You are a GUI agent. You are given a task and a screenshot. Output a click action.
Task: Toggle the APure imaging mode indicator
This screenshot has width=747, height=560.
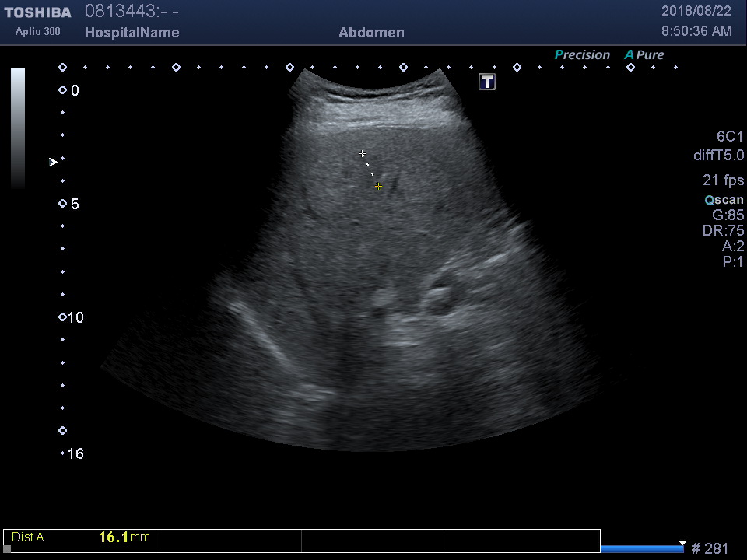[x=644, y=55]
